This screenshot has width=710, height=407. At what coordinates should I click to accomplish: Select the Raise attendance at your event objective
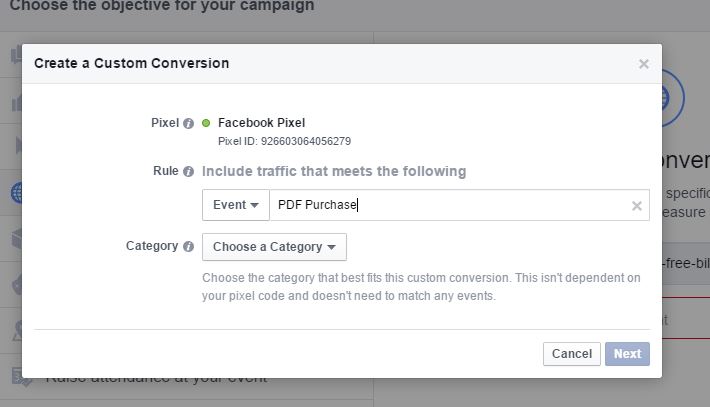(156, 378)
